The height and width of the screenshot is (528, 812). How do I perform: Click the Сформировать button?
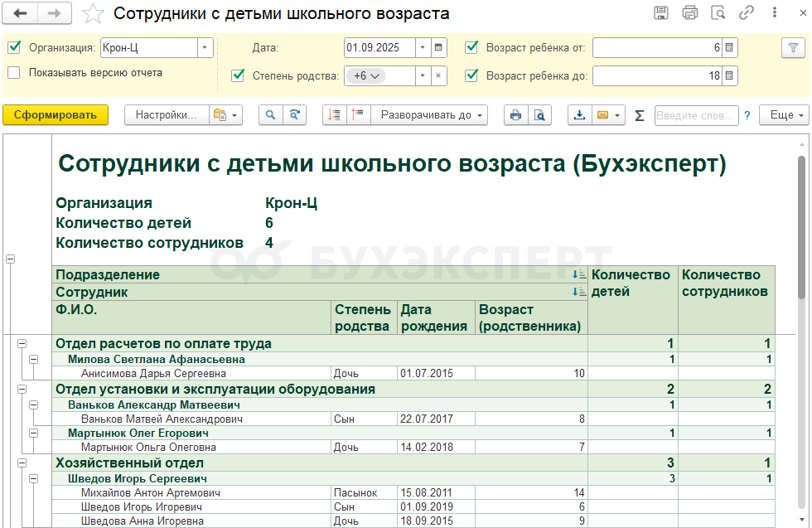pyautogui.click(x=56, y=115)
